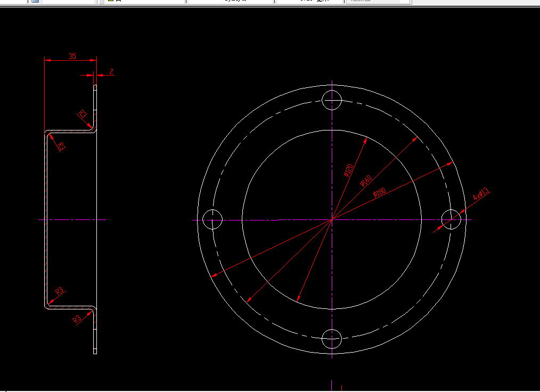Select the bottommost R3 radius label in section view
The height and width of the screenshot is (392, 540).
coord(77,319)
